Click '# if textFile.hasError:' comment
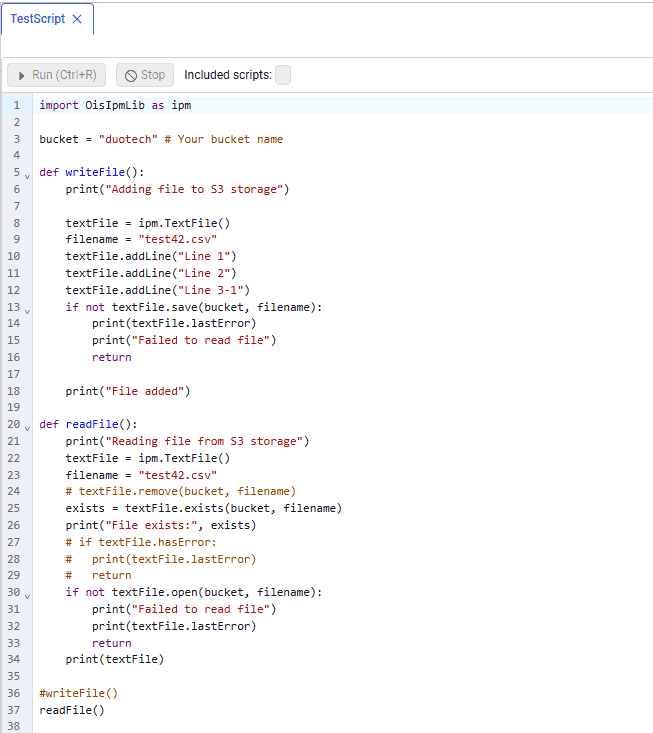The image size is (653, 733). (x=141, y=542)
